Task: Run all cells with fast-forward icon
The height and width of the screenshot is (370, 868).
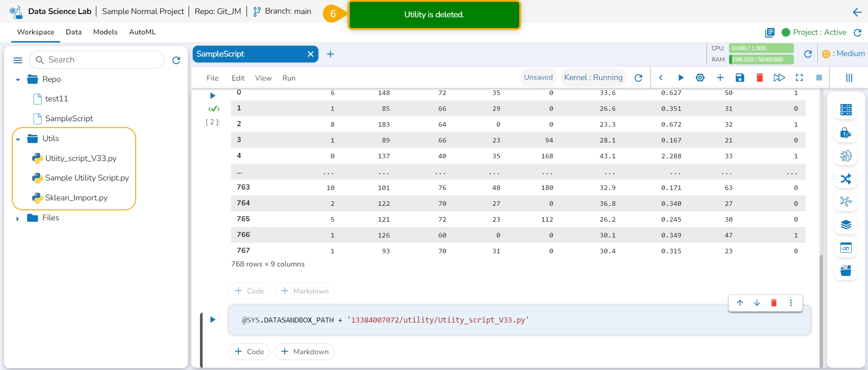Action: (x=779, y=78)
